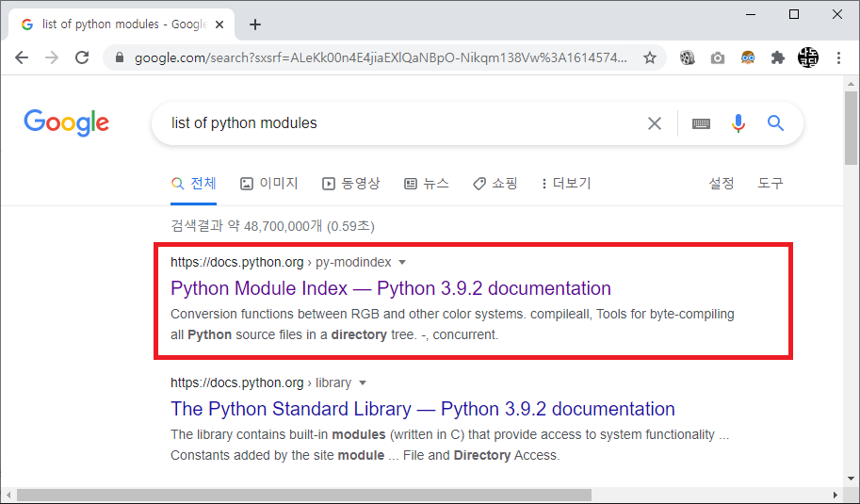Switch to the 뉴스 tab
This screenshot has width=860, height=504.
pos(426,183)
